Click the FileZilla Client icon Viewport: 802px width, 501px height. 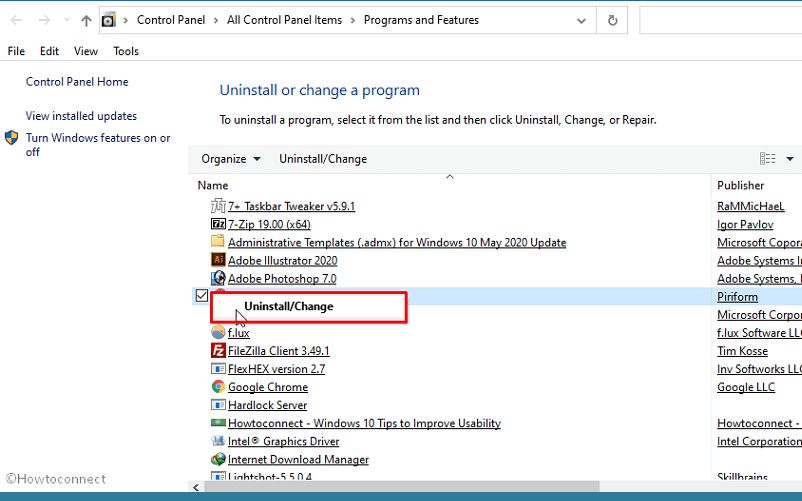[x=218, y=350]
